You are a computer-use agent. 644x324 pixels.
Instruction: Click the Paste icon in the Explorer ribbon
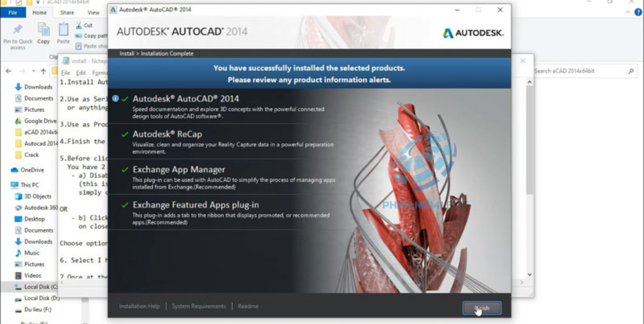click(x=63, y=30)
